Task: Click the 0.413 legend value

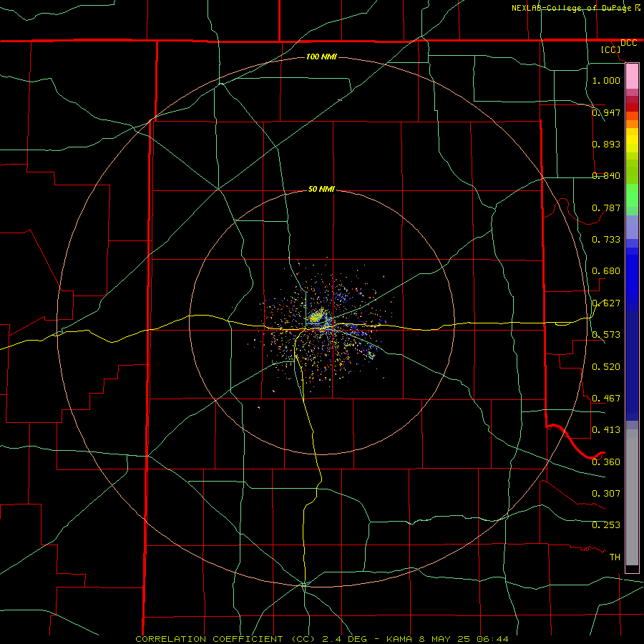Action: click(606, 429)
